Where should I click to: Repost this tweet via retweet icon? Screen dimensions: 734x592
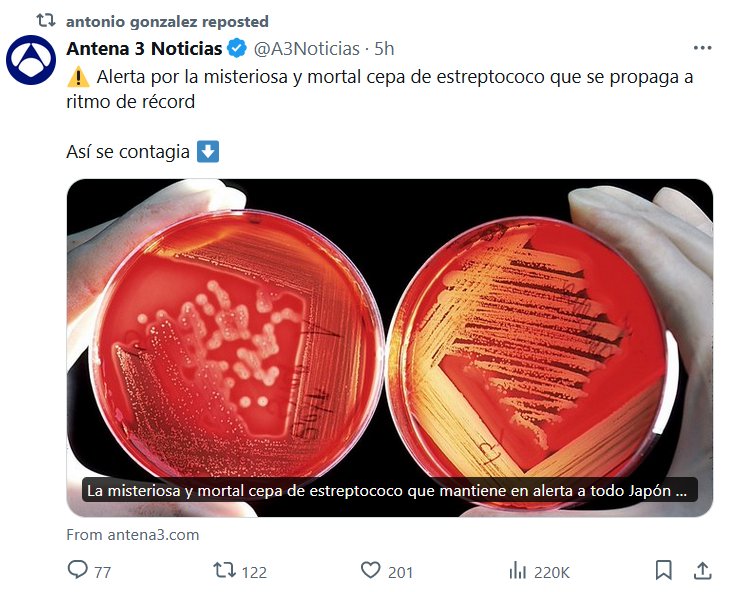(x=224, y=570)
